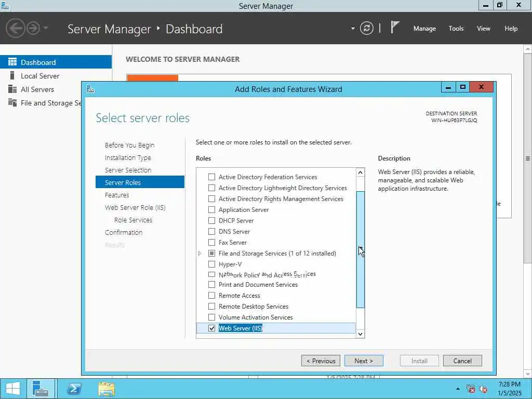Image resolution: width=532 pixels, height=399 pixels.
Task: Go to the Before You Begin wizard step
Action: [129, 145]
